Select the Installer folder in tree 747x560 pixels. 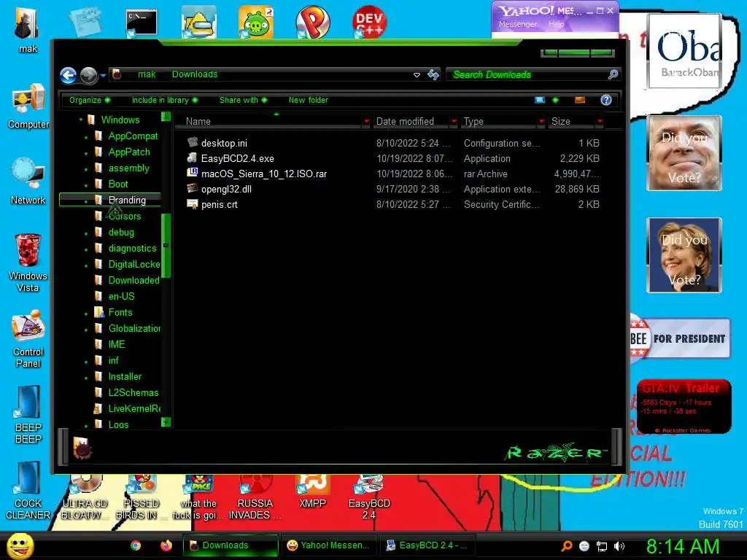125,376
